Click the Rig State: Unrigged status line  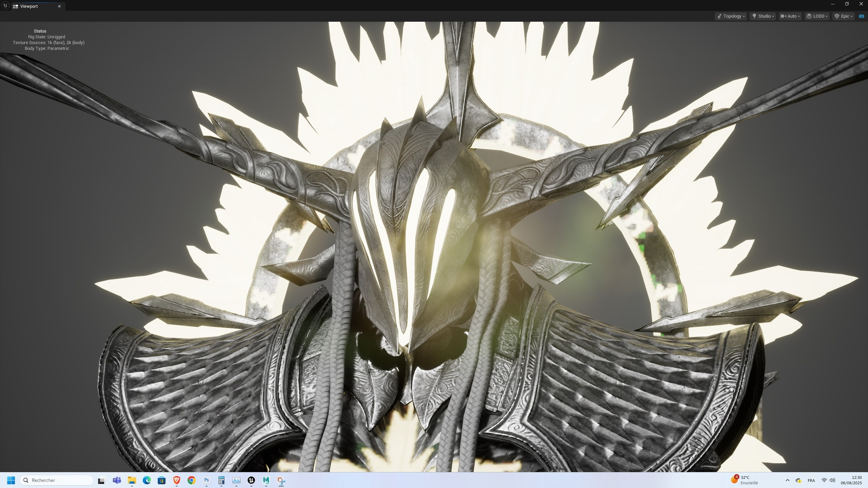[x=47, y=37]
